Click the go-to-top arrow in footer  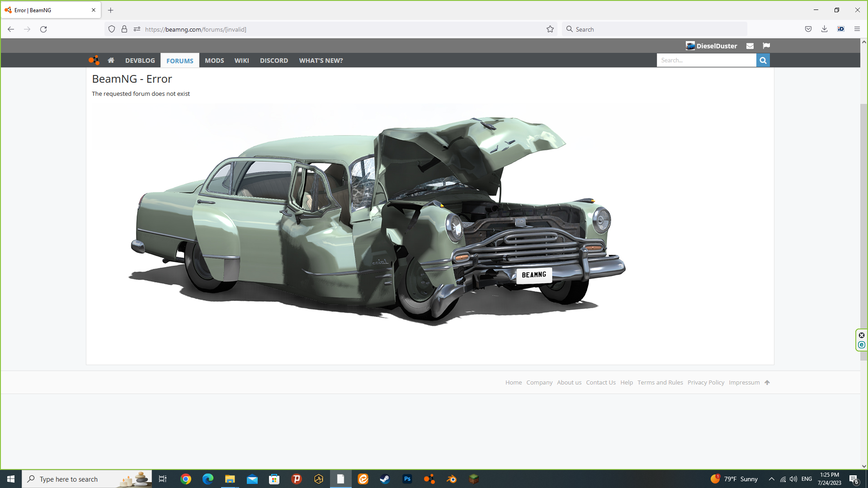767,383
